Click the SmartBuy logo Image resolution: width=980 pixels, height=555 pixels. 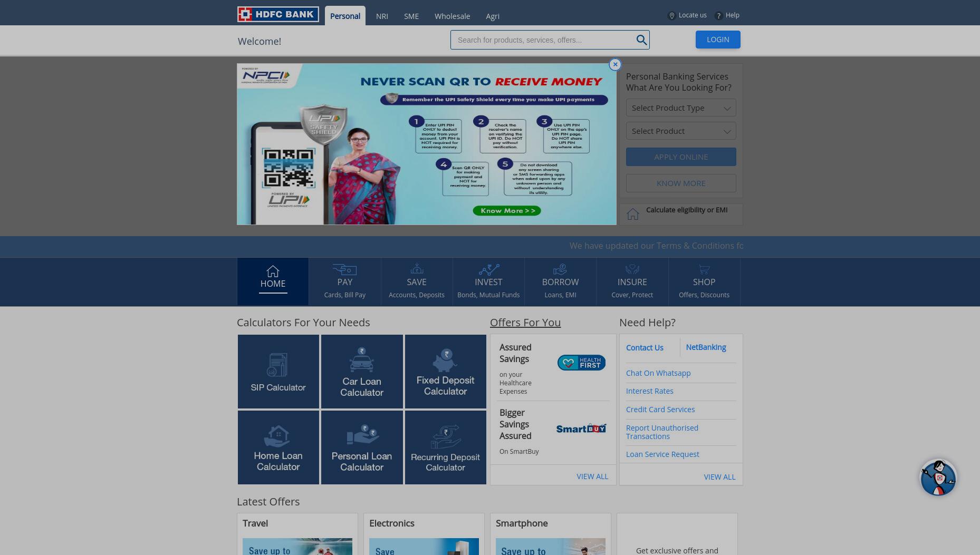[x=581, y=429]
